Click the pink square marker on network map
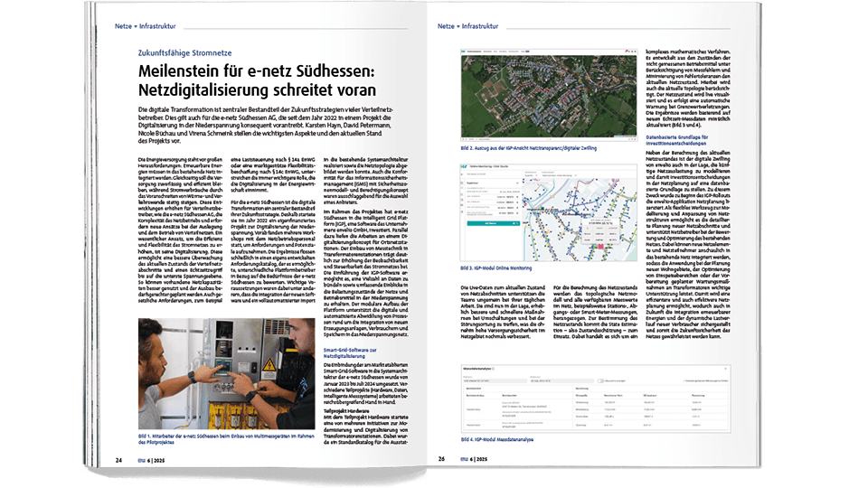 click(600, 246)
